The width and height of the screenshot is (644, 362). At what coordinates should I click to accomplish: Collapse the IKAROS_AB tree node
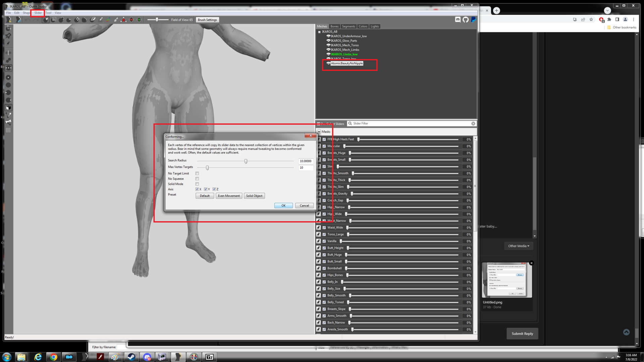[x=319, y=32]
